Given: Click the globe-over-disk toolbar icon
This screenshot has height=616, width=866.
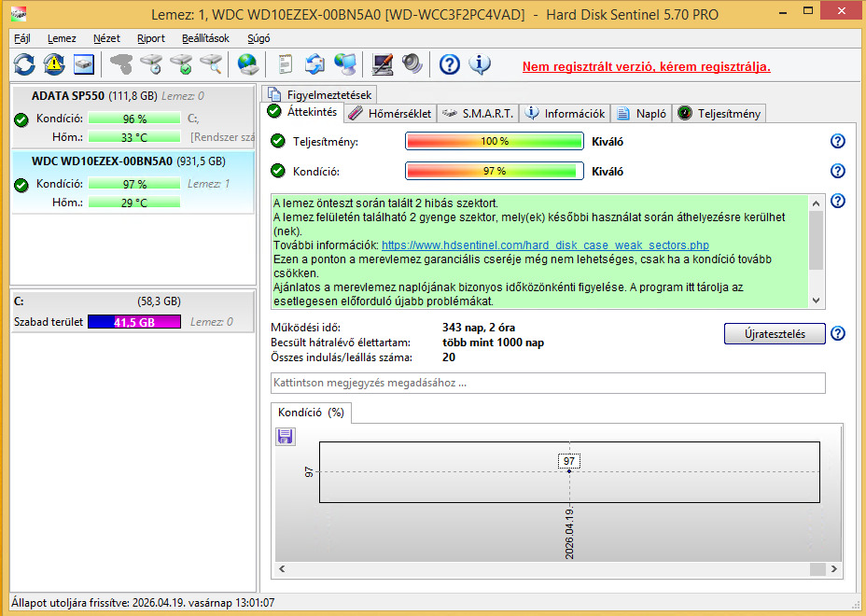Looking at the screenshot, I should tap(248, 64).
